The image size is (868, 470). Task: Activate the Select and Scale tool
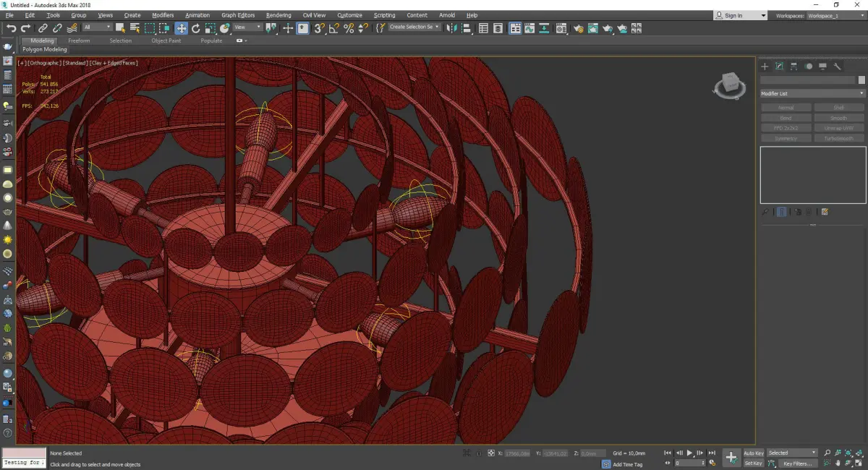[x=210, y=28]
